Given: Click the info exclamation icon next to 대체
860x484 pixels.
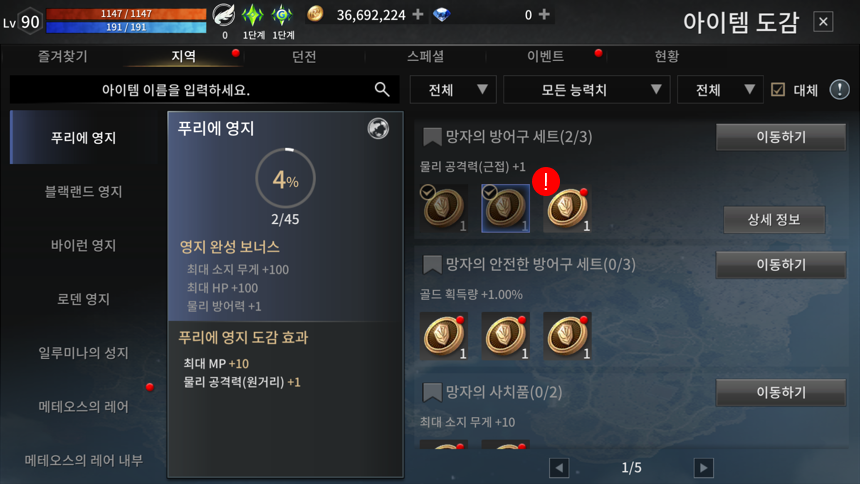Looking at the screenshot, I should tap(839, 89).
